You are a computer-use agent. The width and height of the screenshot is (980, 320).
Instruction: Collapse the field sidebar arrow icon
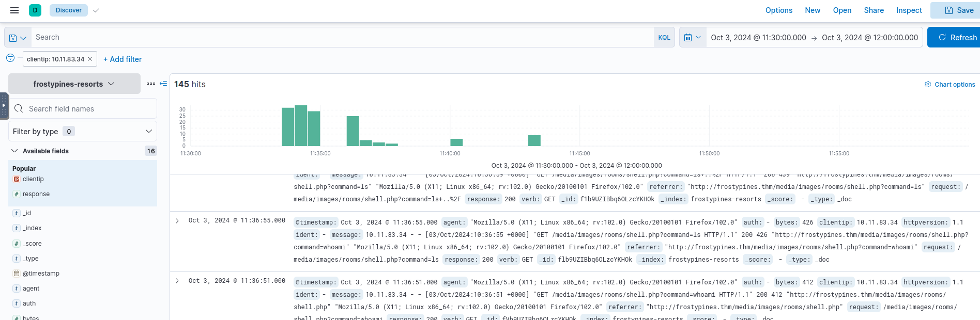[x=163, y=84]
